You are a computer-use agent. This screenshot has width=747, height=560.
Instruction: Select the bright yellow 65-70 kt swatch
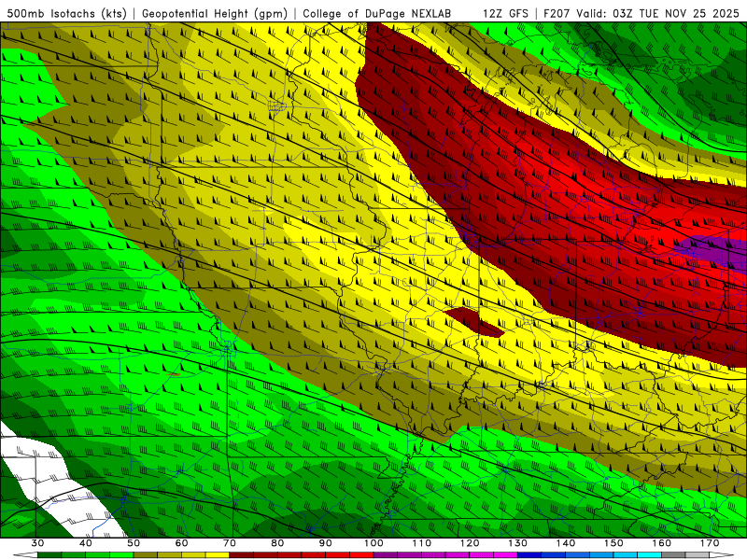pyautogui.click(x=218, y=555)
